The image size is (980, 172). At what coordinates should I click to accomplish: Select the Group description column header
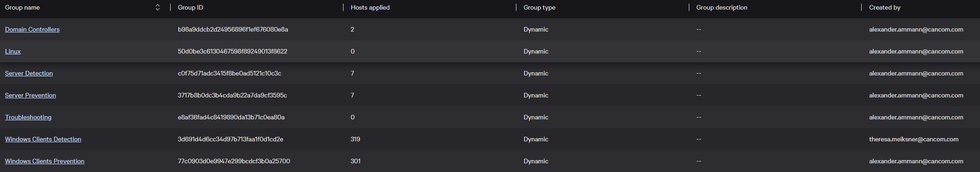(x=721, y=7)
